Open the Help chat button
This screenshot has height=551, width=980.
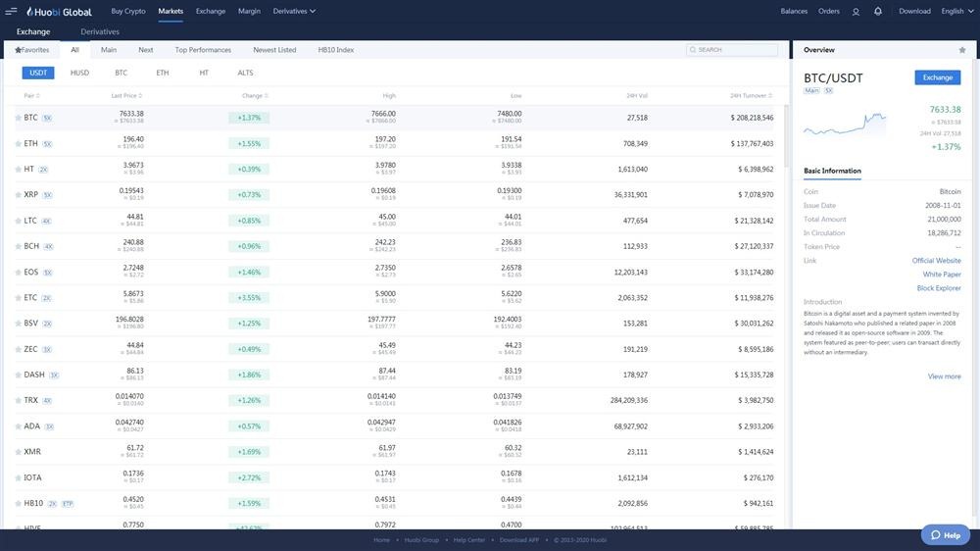[946, 534]
